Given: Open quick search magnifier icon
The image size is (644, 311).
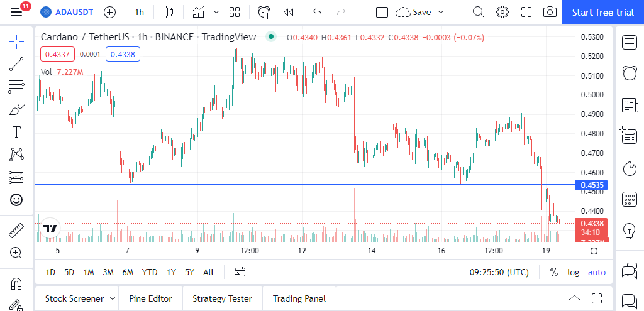Looking at the screenshot, I should point(479,13).
